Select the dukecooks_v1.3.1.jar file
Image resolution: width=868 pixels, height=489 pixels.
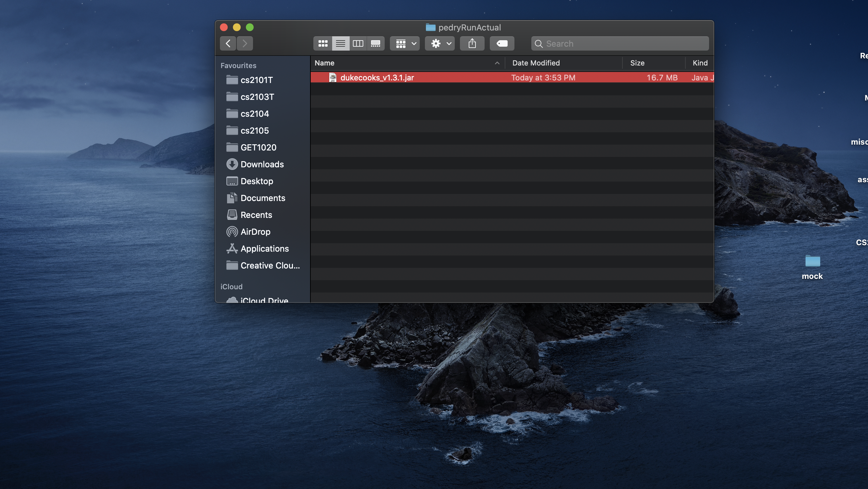tap(377, 78)
